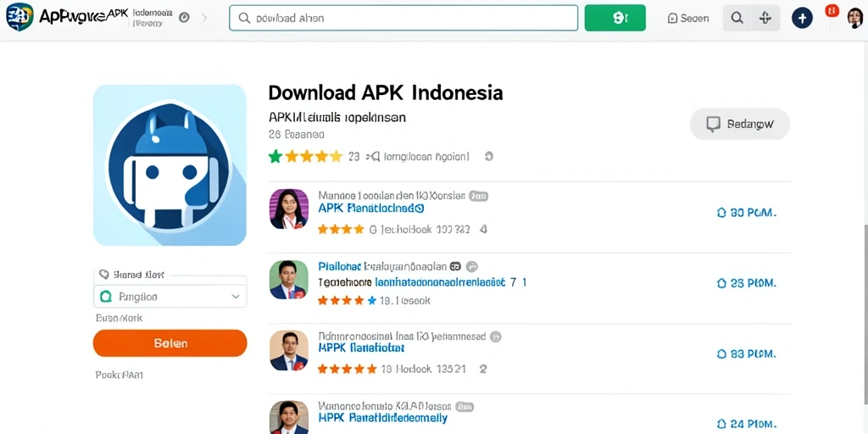Click the green first rating star of the main app

tap(275, 157)
